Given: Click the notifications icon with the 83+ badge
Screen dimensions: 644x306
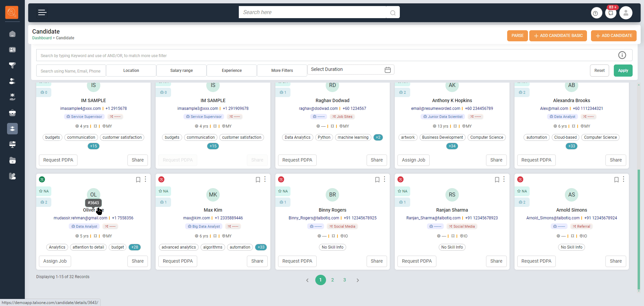Looking at the screenshot, I should coord(611,13).
